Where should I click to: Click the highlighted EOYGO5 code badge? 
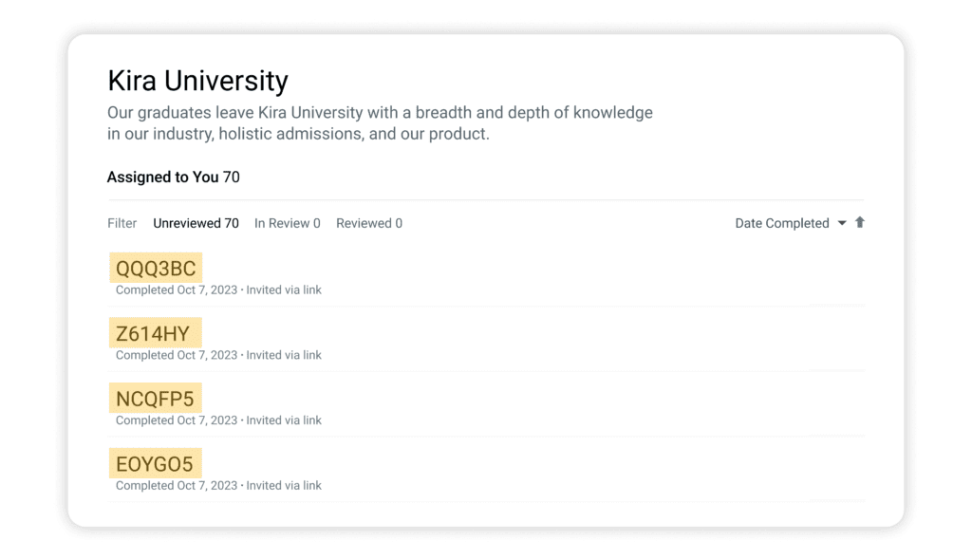[153, 463]
